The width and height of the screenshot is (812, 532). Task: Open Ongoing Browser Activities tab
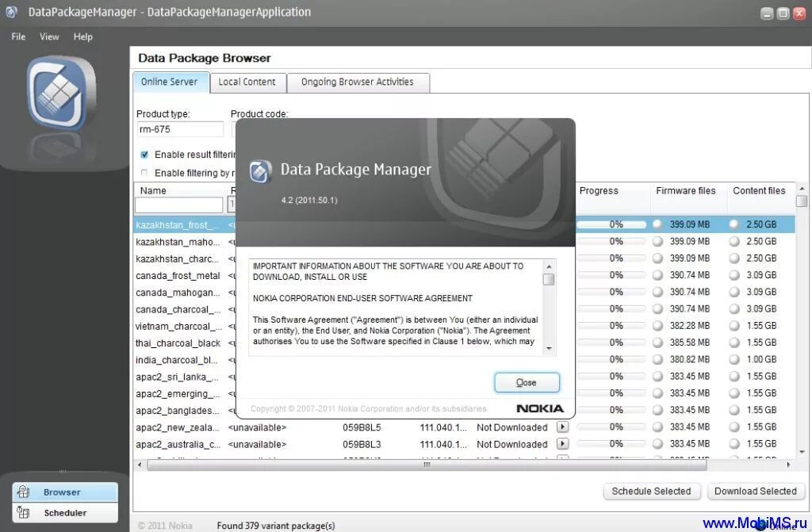pos(358,82)
